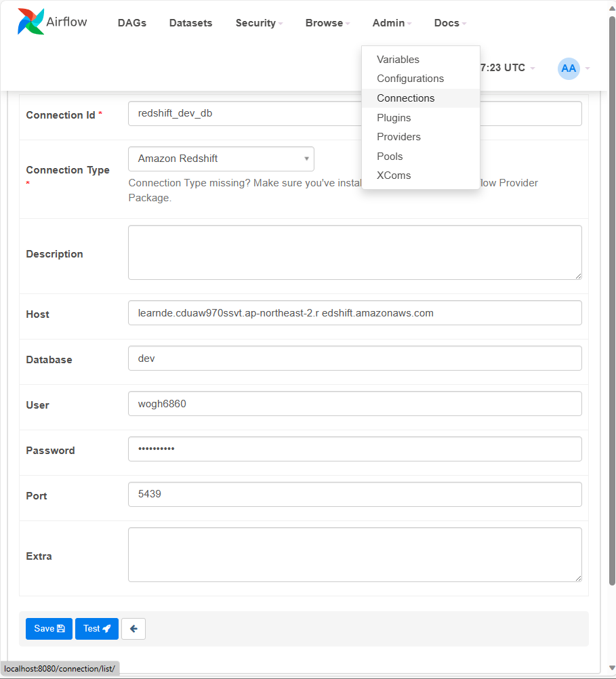Open the AA user avatar menu

tap(569, 68)
